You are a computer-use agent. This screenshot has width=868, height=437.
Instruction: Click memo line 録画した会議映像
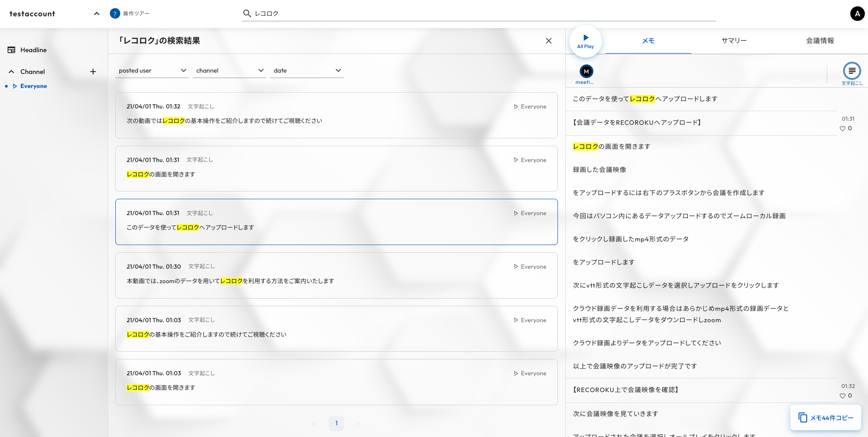(600, 170)
